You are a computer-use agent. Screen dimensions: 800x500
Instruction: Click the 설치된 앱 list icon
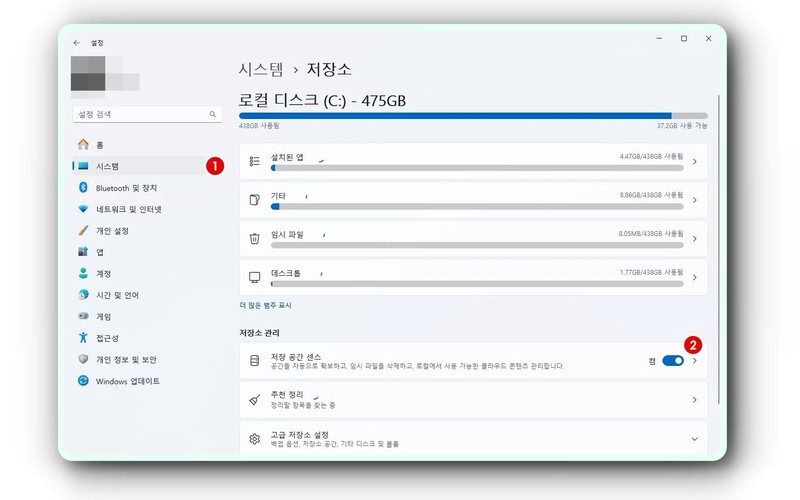click(254, 161)
